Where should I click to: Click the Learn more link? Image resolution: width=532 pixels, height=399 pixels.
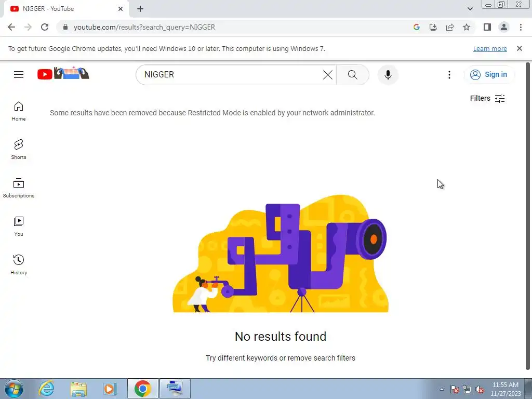click(490, 48)
